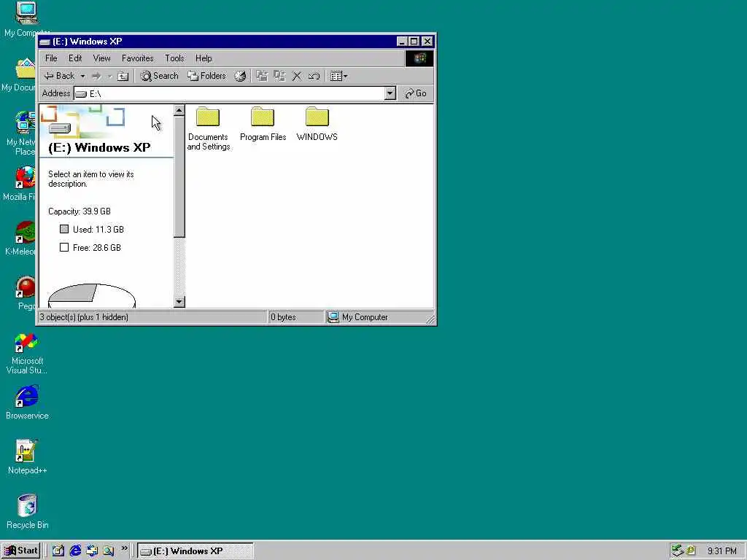Select the Microsoft Visual Studio desktop shortcut
747x560 pixels.
tap(27, 354)
